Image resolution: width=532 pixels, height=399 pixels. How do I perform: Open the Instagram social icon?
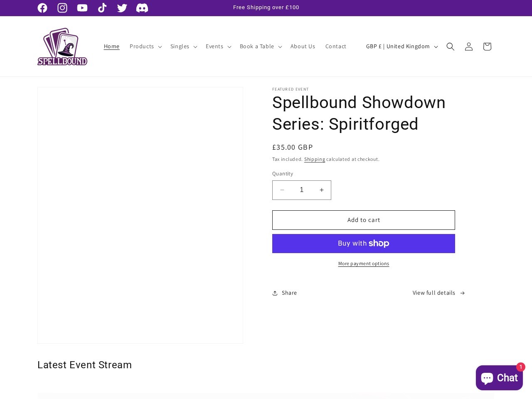62,8
